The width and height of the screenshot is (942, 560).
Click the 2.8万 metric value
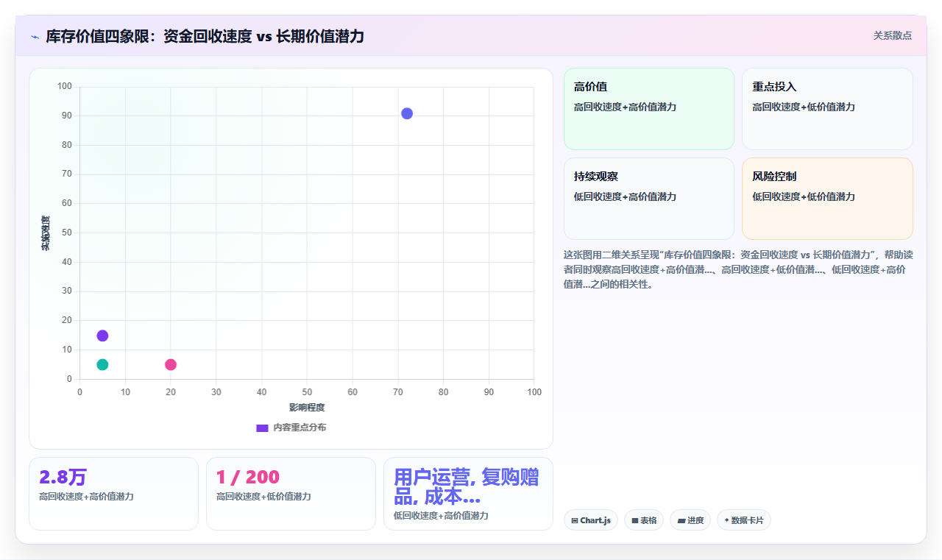click(x=63, y=478)
